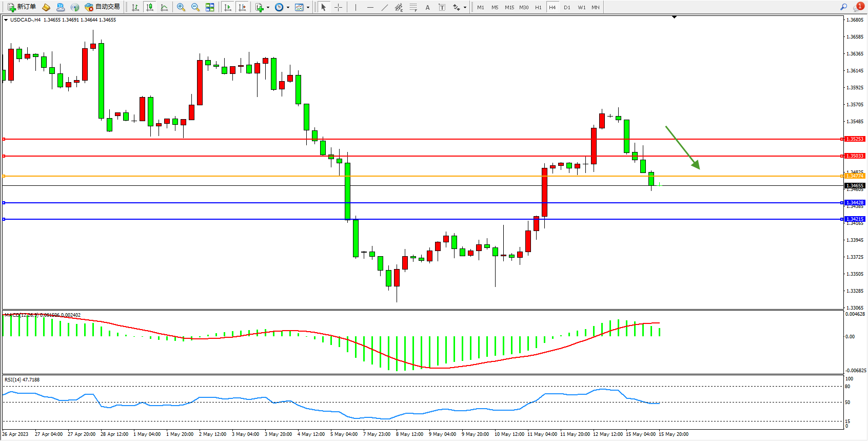
Task: Toggle the 自动交易 auto trading button
Action: [x=103, y=7]
